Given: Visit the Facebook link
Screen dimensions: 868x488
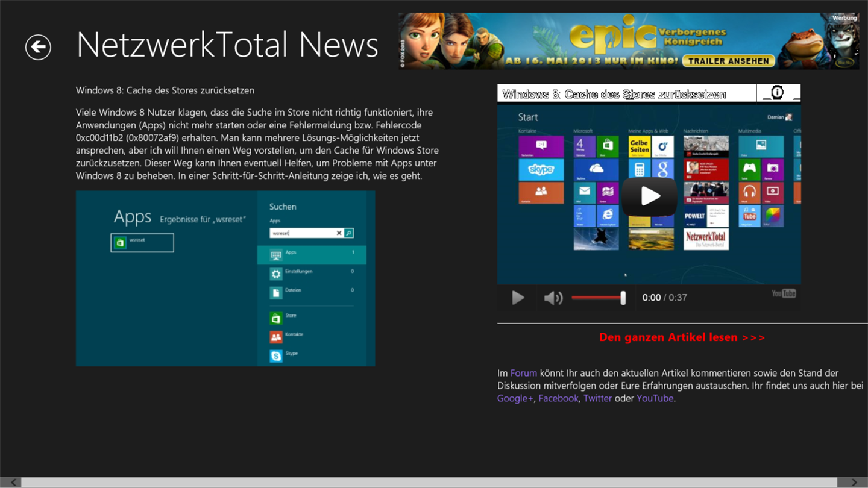Looking at the screenshot, I should pos(558,398).
